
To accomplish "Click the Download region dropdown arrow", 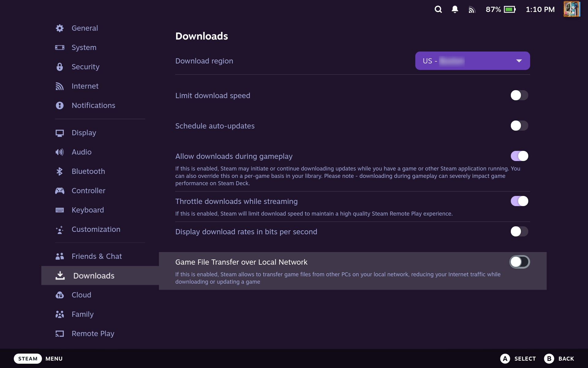I will 519,61.
